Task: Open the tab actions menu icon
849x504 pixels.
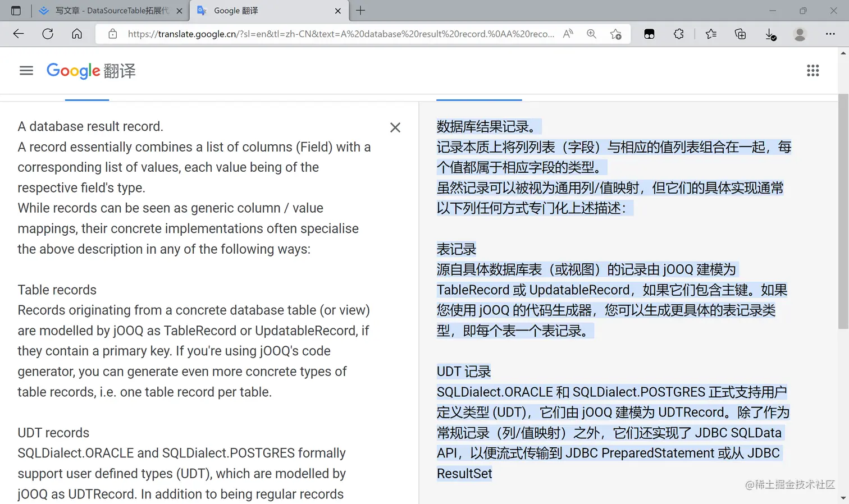Action: pos(16,11)
